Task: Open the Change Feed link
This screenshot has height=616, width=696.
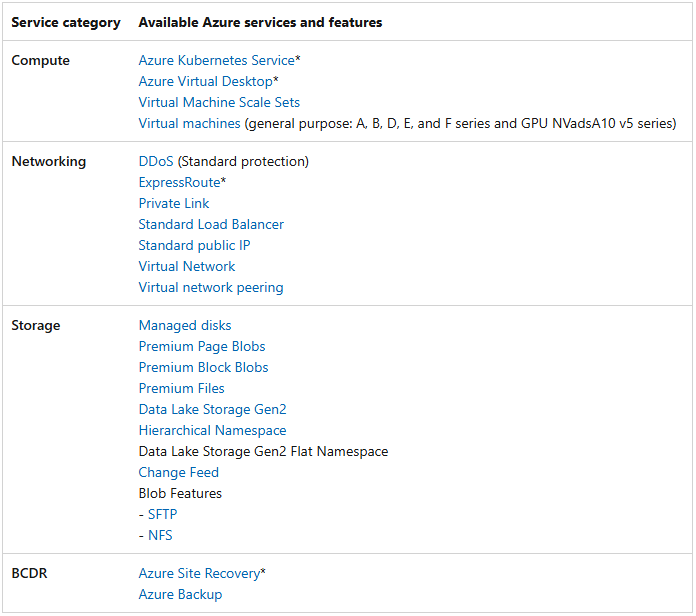Action: [x=178, y=473]
